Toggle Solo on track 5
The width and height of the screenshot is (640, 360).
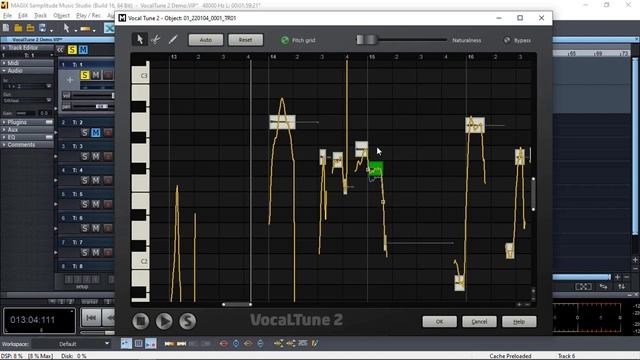click(84, 204)
